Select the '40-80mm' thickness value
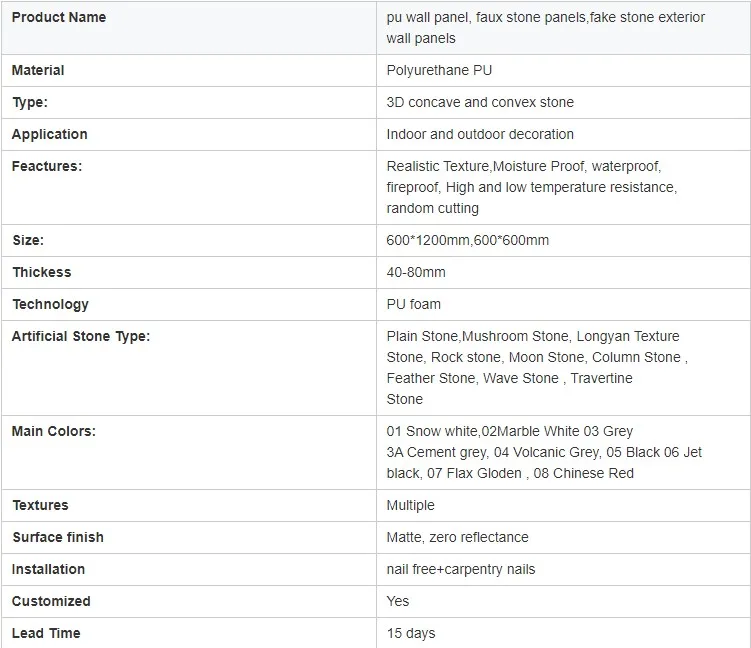Image resolution: width=751 pixels, height=648 pixels. (x=416, y=272)
